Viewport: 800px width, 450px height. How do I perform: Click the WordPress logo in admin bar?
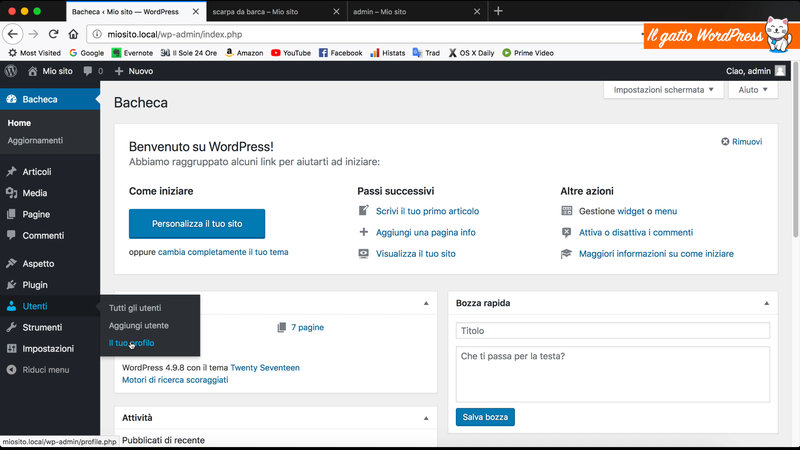[11, 71]
